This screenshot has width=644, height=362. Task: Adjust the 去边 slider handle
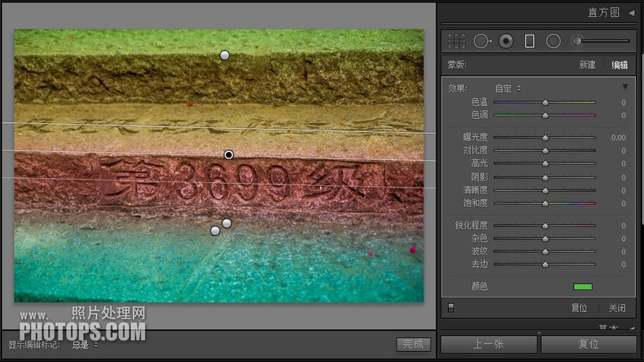(x=546, y=264)
